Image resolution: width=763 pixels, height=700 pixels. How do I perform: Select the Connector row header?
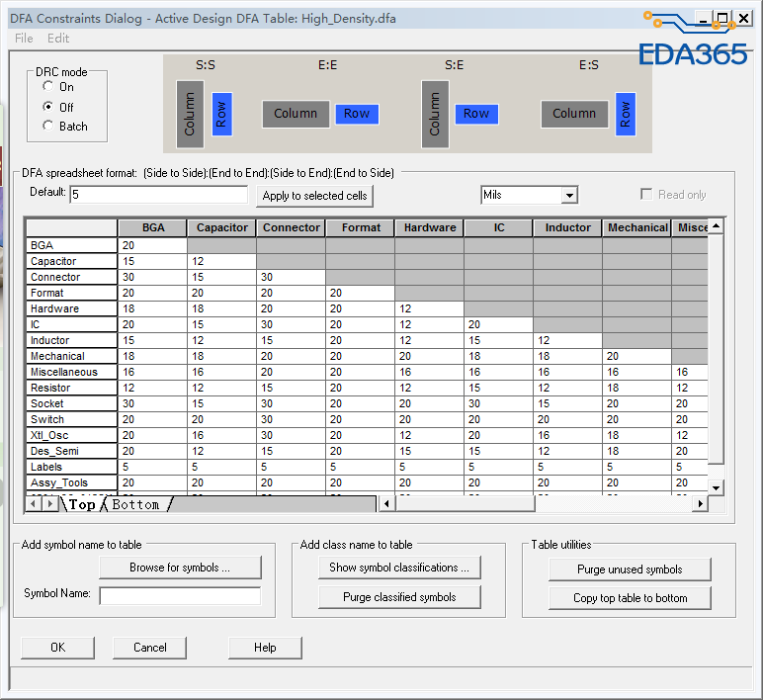tap(71, 277)
